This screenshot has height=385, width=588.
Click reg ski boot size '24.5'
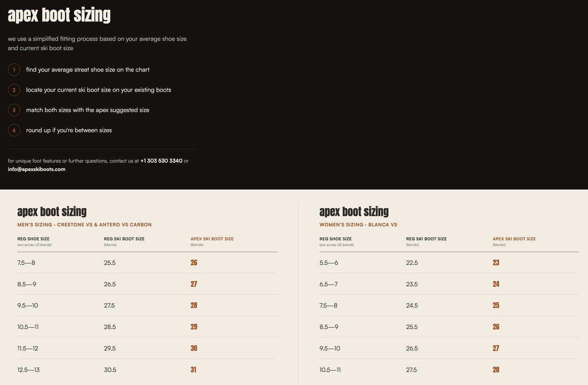click(x=412, y=306)
